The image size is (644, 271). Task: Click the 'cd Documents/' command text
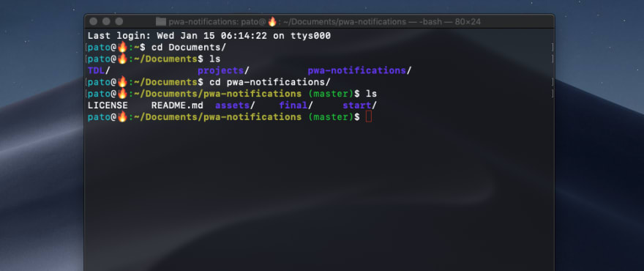tap(189, 48)
